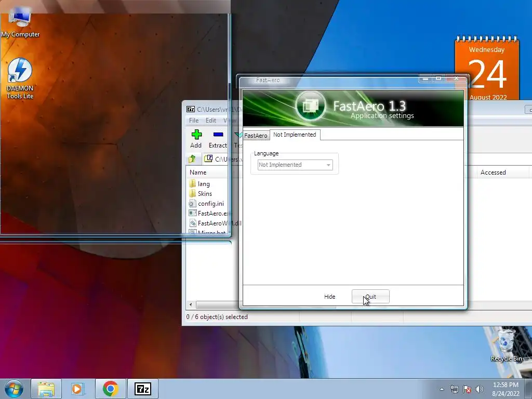Click the Skins folder icon
Image resolution: width=532 pixels, height=399 pixels.
[x=192, y=194]
